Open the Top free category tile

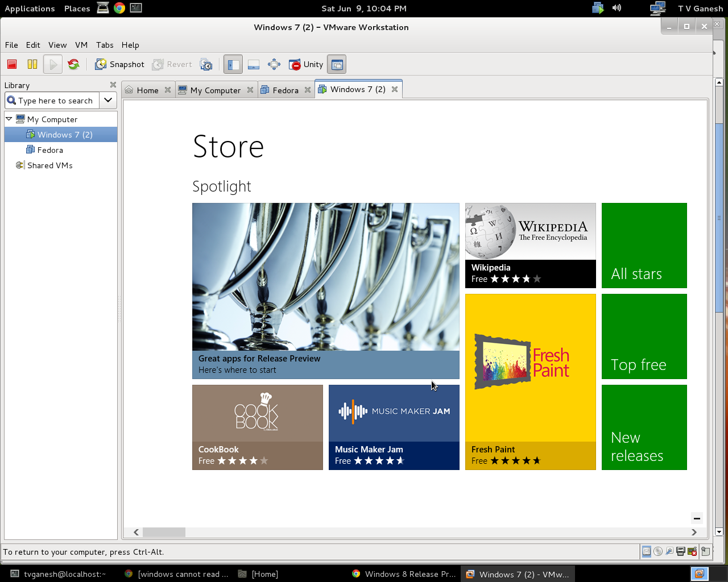[x=644, y=336]
